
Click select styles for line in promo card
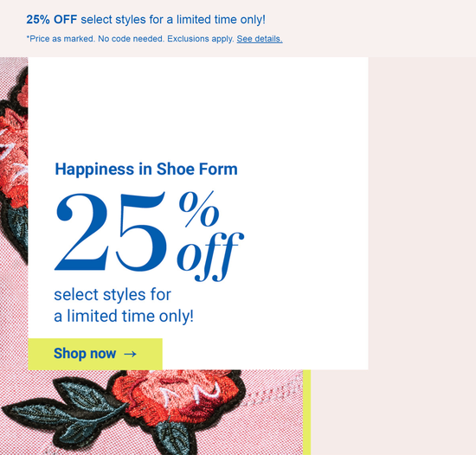click(113, 294)
